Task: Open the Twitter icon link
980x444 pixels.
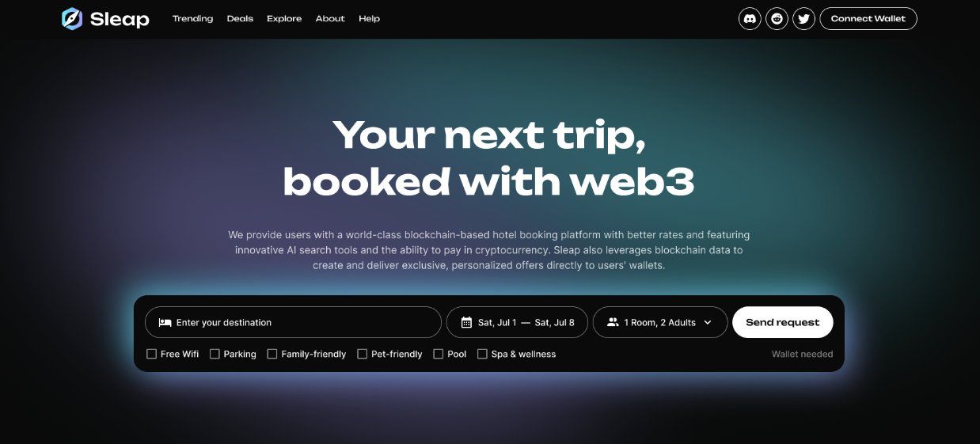Action: pos(804,18)
